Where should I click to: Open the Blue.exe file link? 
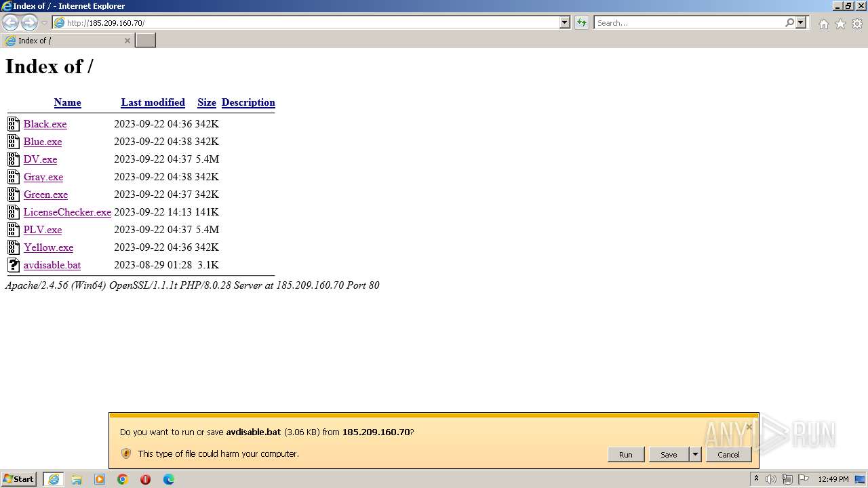pyautogui.click(x=43, y=142)
